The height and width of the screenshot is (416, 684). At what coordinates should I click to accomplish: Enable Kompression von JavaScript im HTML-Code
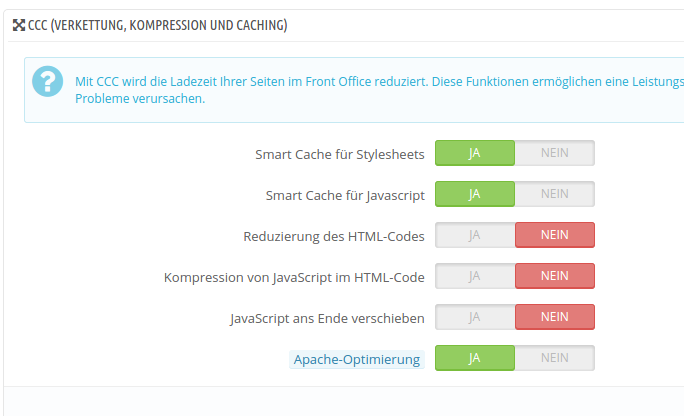[475, 276]
